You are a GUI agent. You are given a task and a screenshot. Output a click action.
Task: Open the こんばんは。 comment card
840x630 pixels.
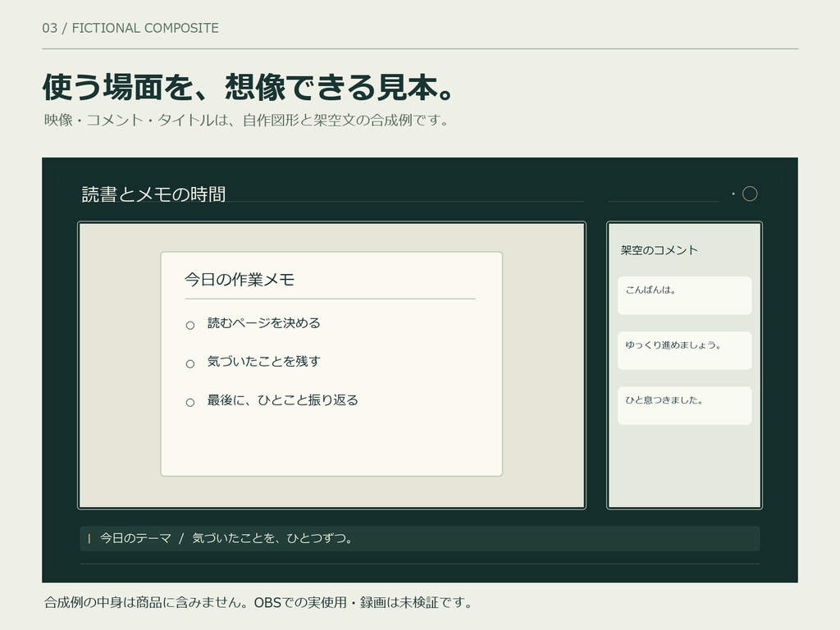click(685, 295)
